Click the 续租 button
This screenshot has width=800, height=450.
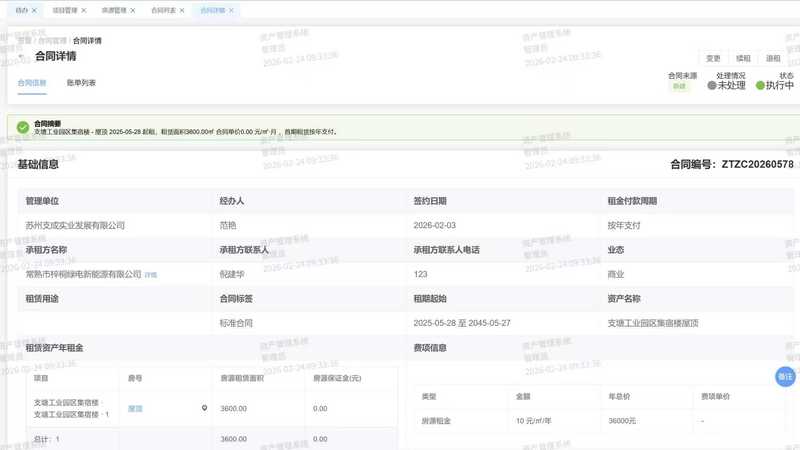point(743,58)
